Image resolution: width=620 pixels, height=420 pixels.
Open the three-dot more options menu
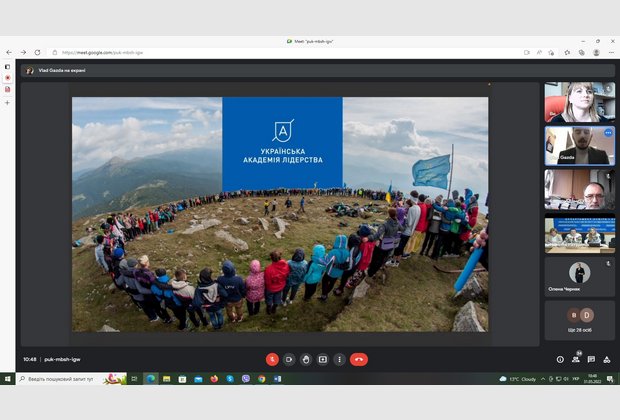[x=339, y=359]
